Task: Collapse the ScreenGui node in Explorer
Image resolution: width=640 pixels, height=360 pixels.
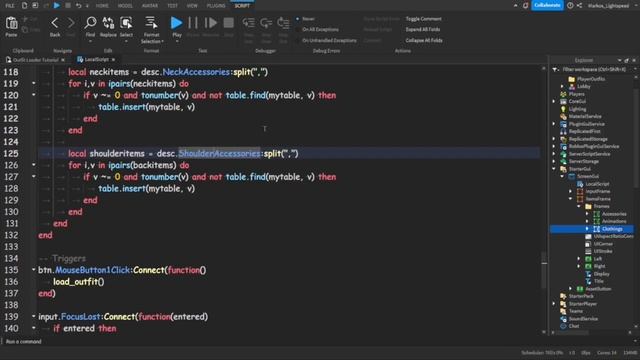Action: click(x=562, y=176)
